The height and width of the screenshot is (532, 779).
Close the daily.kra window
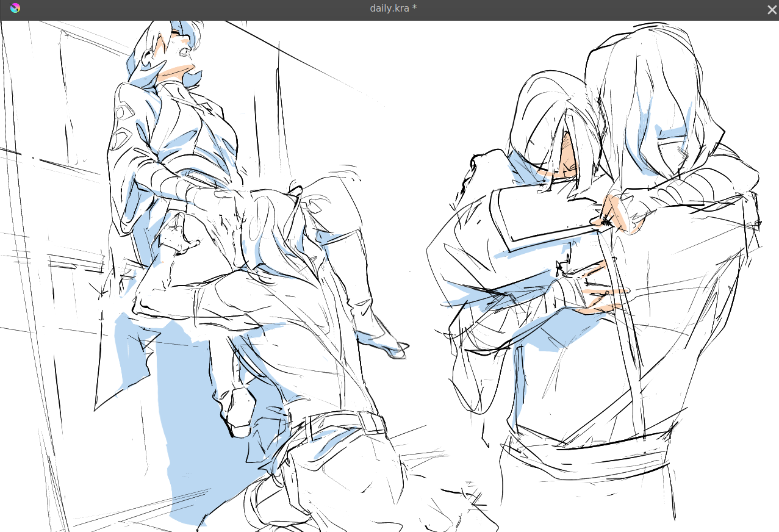[772, 9]
